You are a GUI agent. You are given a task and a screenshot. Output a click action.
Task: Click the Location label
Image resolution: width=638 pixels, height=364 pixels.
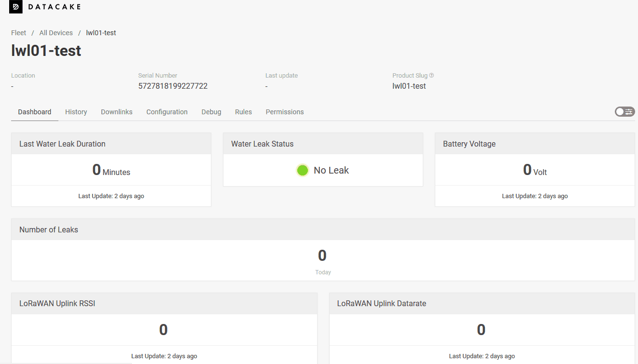tap(23, 75)
